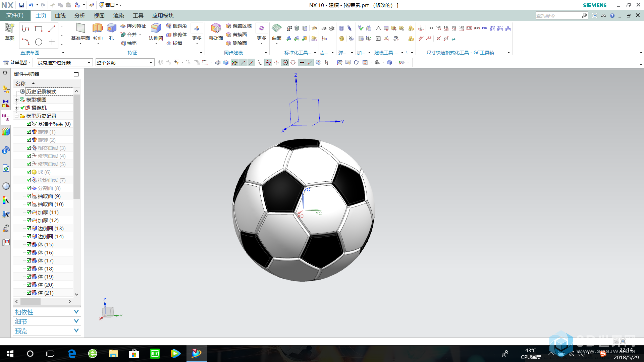644x362 pixels.
Task: Open the Microsoft Store taskbar icon
Action: click(x=134, y=354)
